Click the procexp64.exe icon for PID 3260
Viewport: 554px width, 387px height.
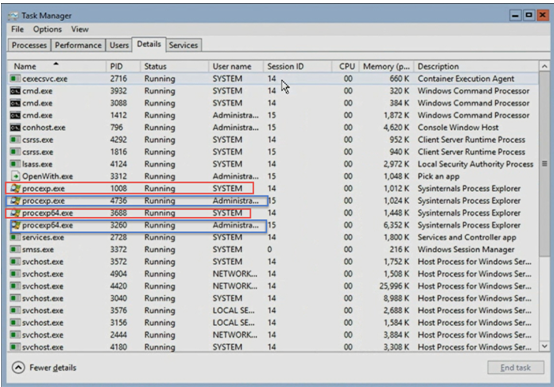[16, 225]
